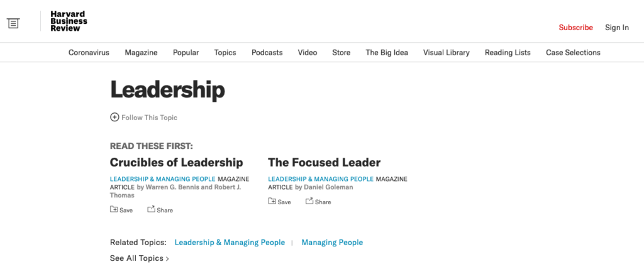644x269 pixels.
Task: Share the Crucibles of Leadership article
Action: [x=160, y=209]
